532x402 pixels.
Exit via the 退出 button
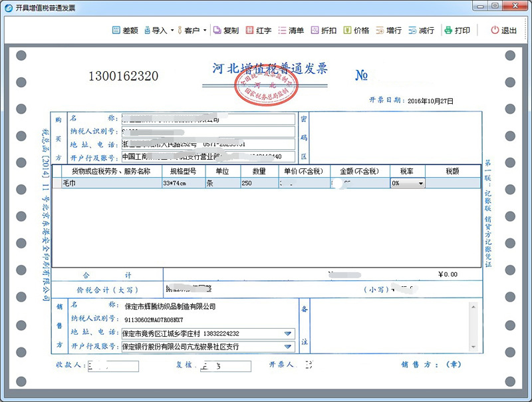503,30
